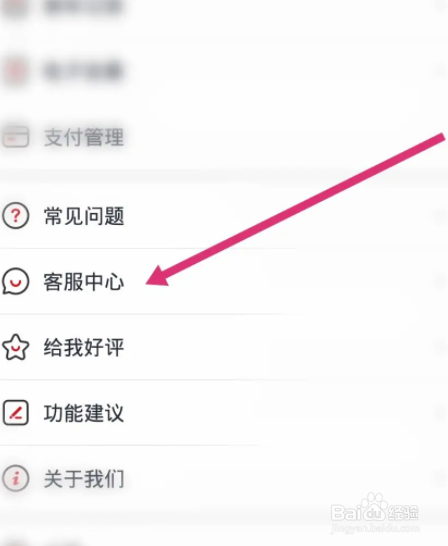The width and height of the screenshot is (448, 546).
Task: Tap the chat bubble icon for 客服中心
Action: pos(15,281)
